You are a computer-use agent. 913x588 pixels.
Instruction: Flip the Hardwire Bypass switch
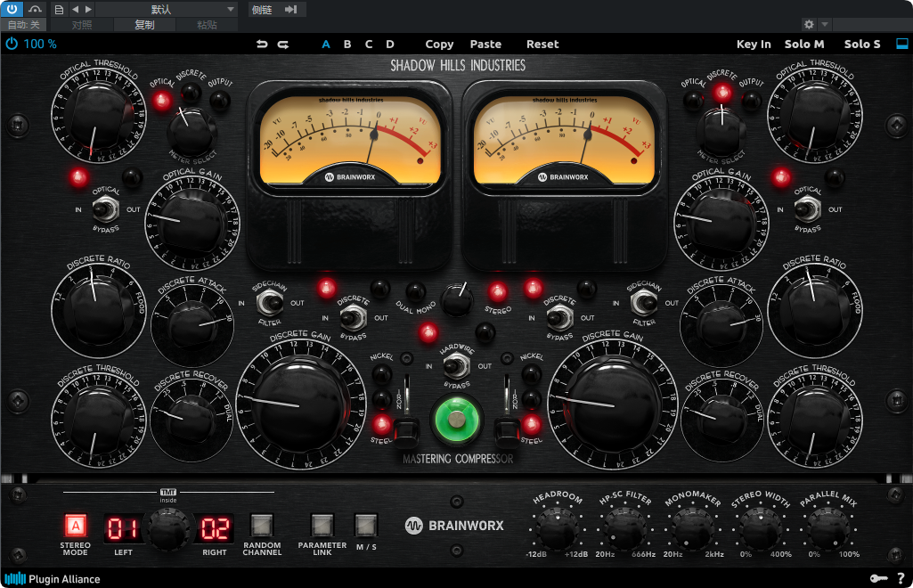[456, 366]
